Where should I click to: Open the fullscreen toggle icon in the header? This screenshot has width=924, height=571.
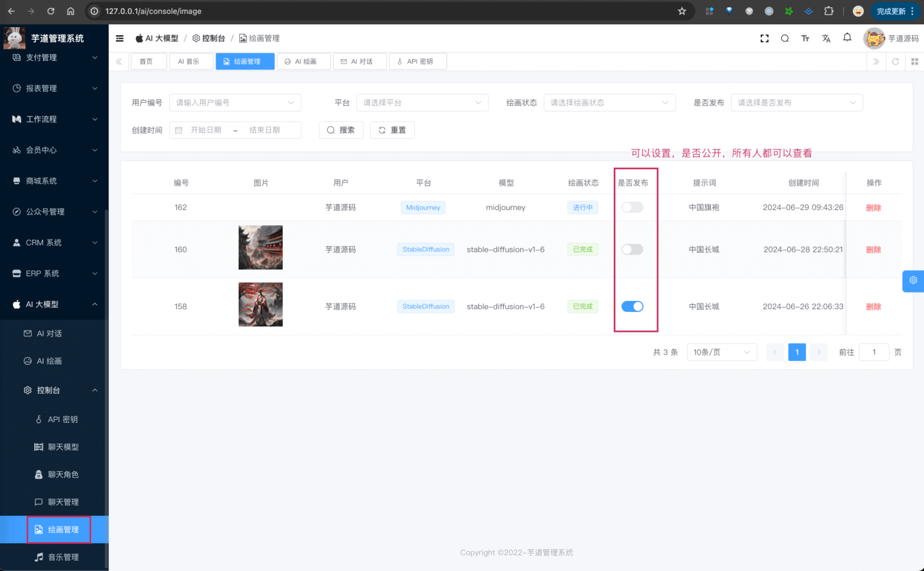[x=764, y=38]
